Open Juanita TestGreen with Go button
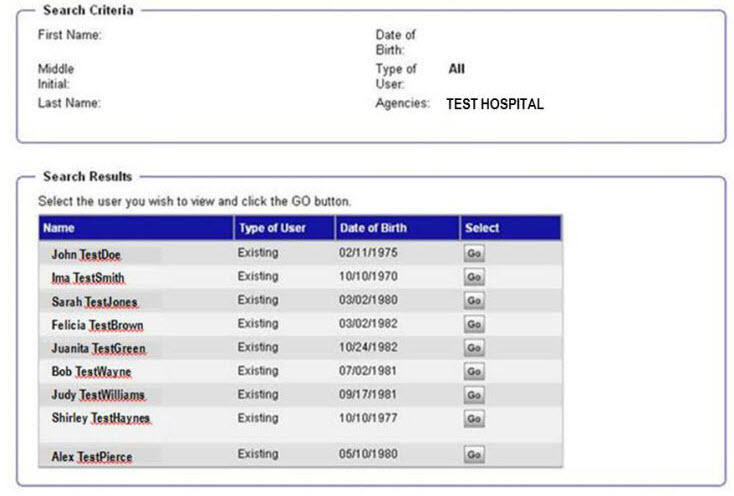734x496 pixels. click(474, 348)
